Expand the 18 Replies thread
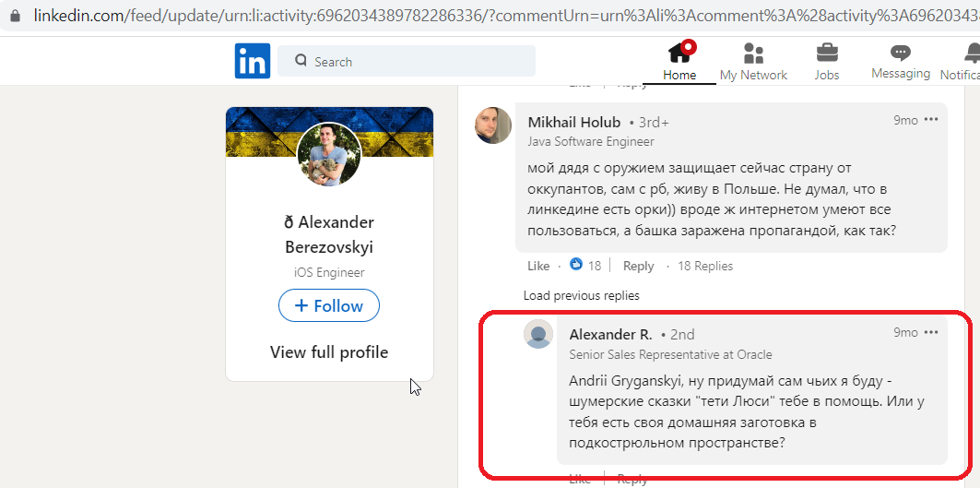The height and width of the screenshot is (488, 980). (x=705, y=266)
